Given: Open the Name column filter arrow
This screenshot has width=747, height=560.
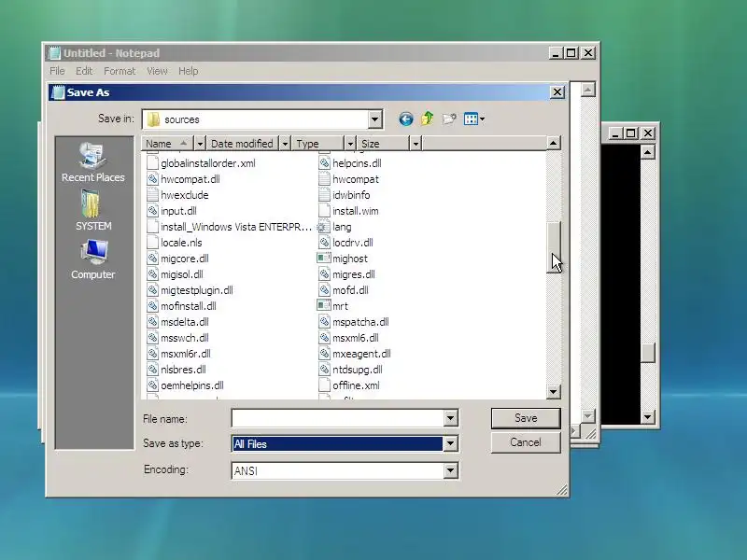Looking at the screenshot, I should tap(200, 144).
